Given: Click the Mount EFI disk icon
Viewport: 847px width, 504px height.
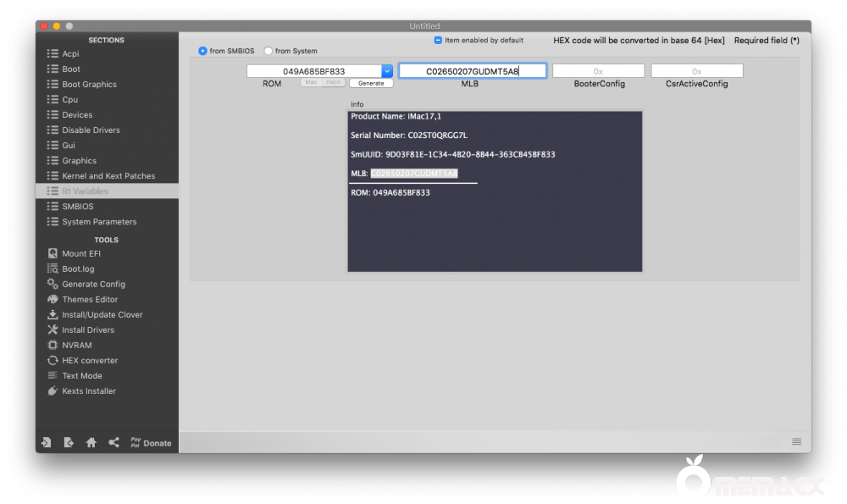Looking at the screenshot, I should click(x=53, y=253).
